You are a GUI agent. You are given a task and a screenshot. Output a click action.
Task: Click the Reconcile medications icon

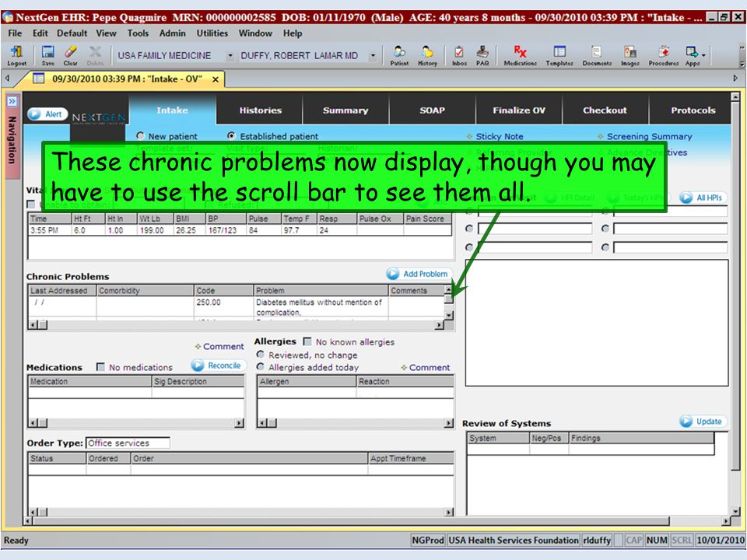click(x=198, y=366)
